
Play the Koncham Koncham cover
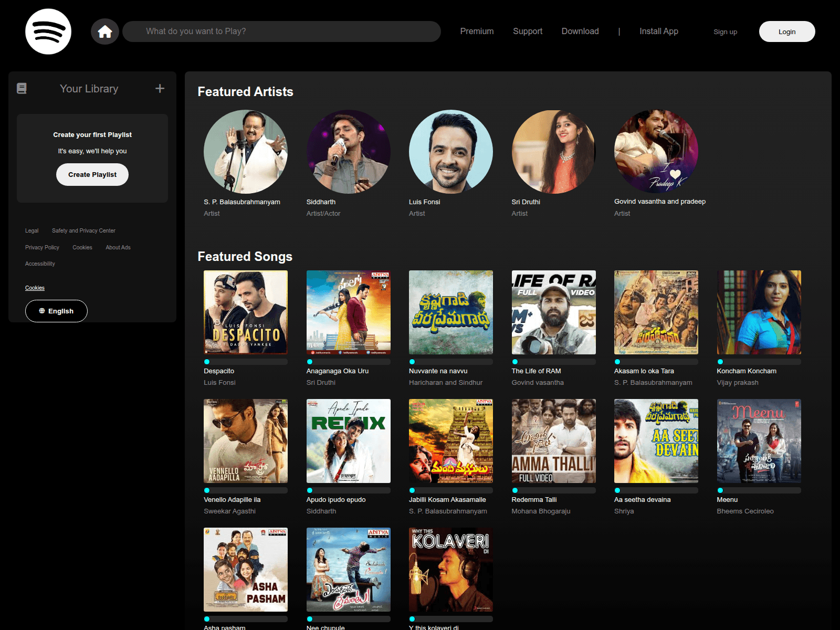coord(759,312)
